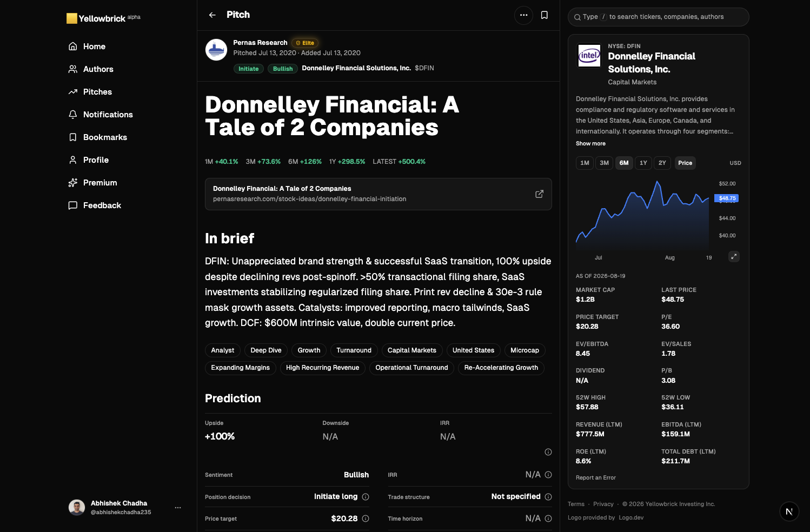The image size is (810, 532).
Task: Select the 6M chart range
Action: 624,163
